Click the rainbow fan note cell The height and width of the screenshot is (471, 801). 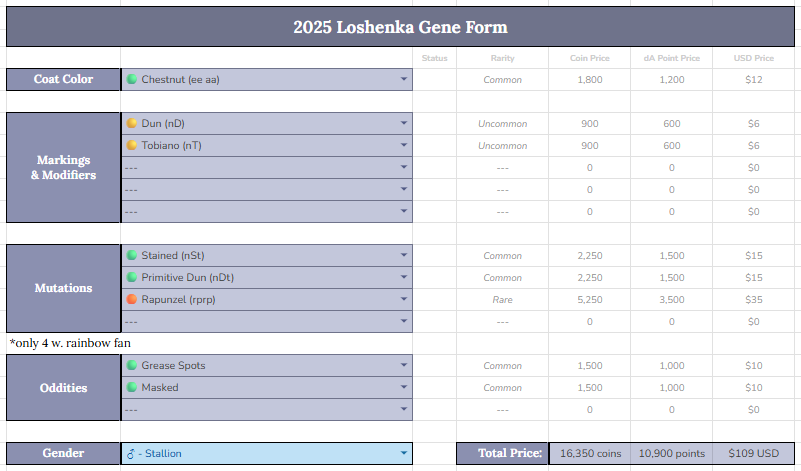point(70,343)
